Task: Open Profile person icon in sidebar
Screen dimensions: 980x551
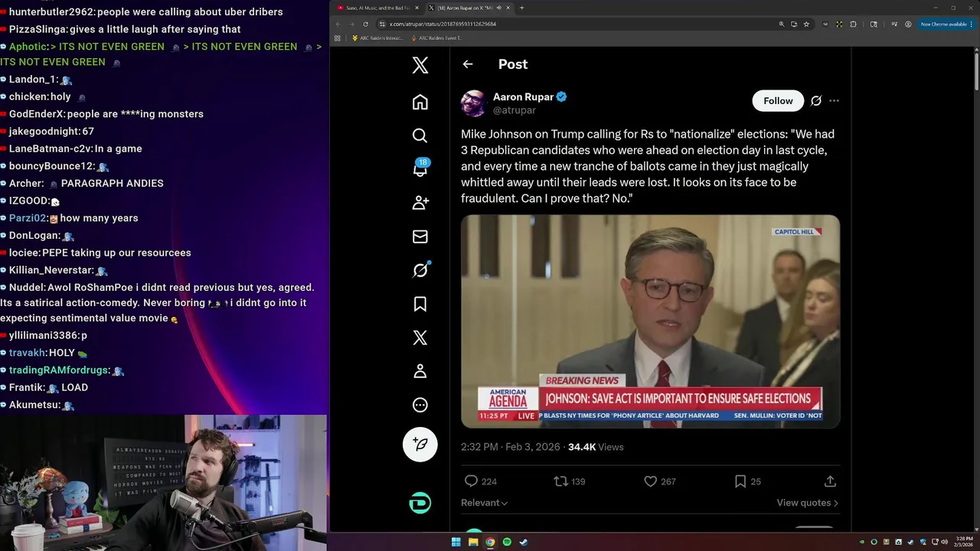Action: tap(420, 371)
